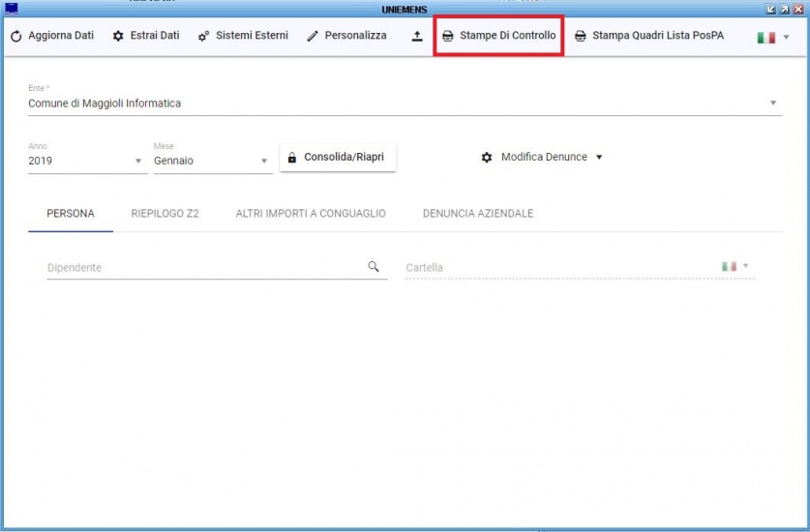Click the gear icon beside Modifica Denunce
The width and height of the screenshot is (810, 532).
487,157
